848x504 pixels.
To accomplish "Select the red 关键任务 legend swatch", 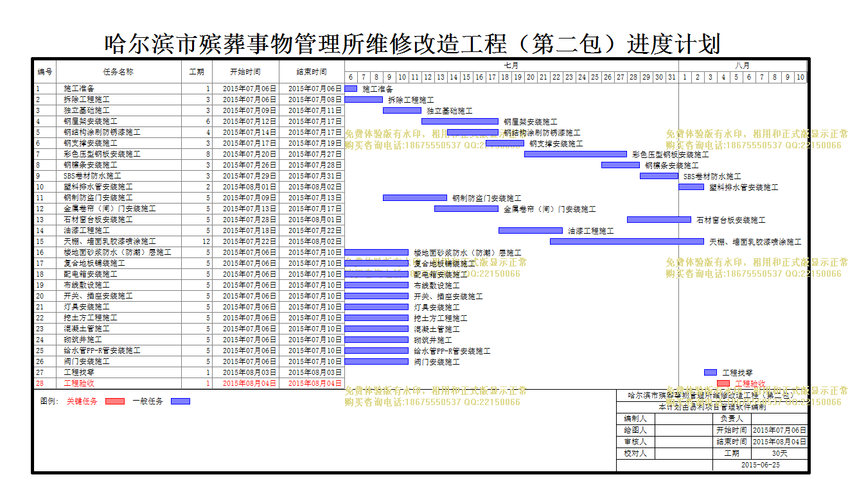I will coord(114,401).
